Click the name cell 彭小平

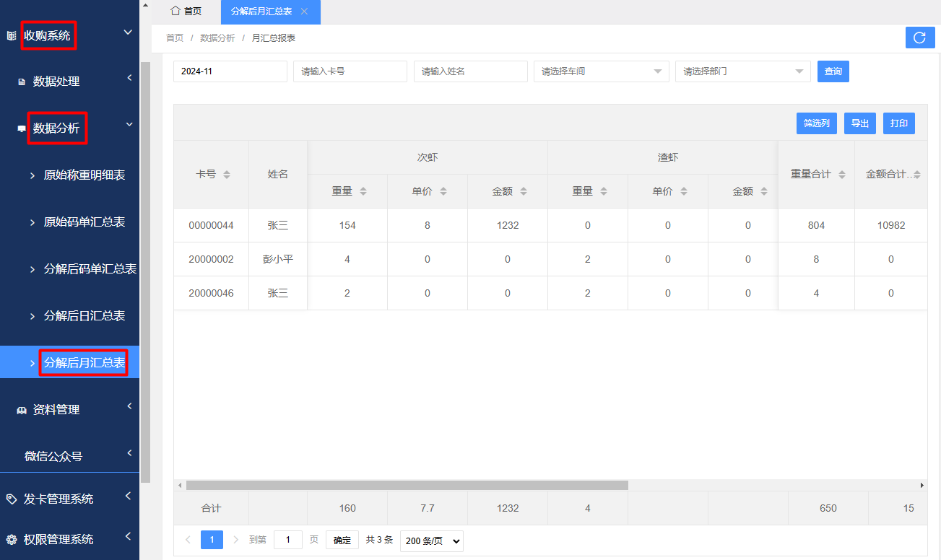[x=278, y=259]
